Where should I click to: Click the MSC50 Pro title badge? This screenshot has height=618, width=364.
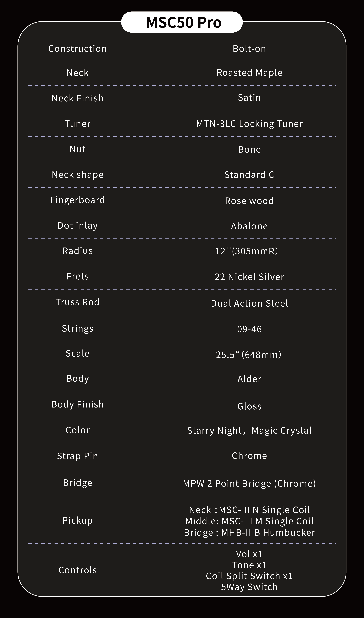[182, 22]
